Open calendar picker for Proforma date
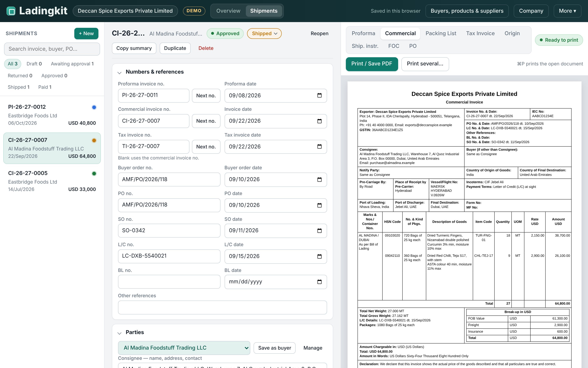 coord(319,95)
